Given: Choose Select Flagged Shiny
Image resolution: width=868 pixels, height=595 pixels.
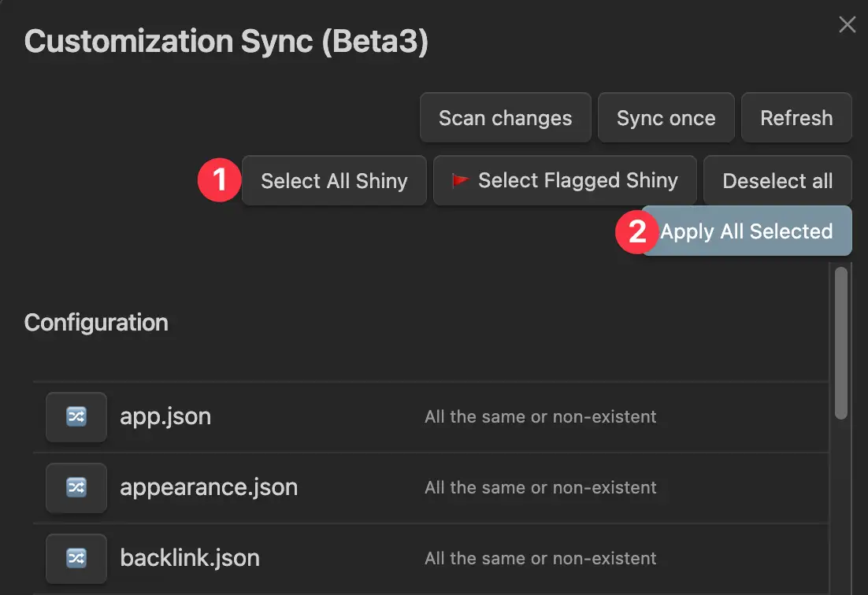Looking at the screenshot, I should point(565,181).
